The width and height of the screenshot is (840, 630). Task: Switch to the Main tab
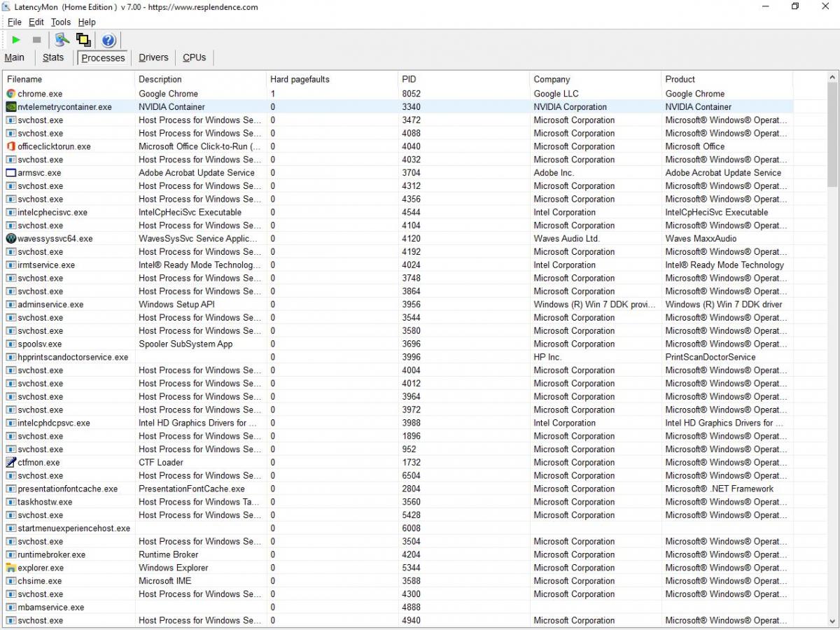pos(15,57)
